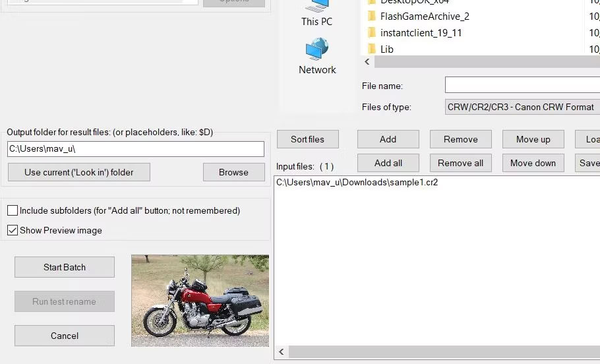Sort files in input list

(307, 139)
